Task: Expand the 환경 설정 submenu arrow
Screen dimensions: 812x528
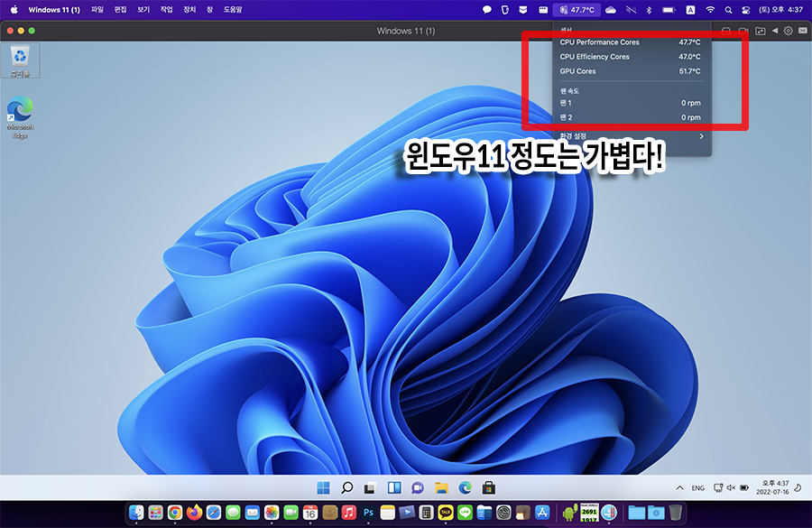Action: coord(702,136)
